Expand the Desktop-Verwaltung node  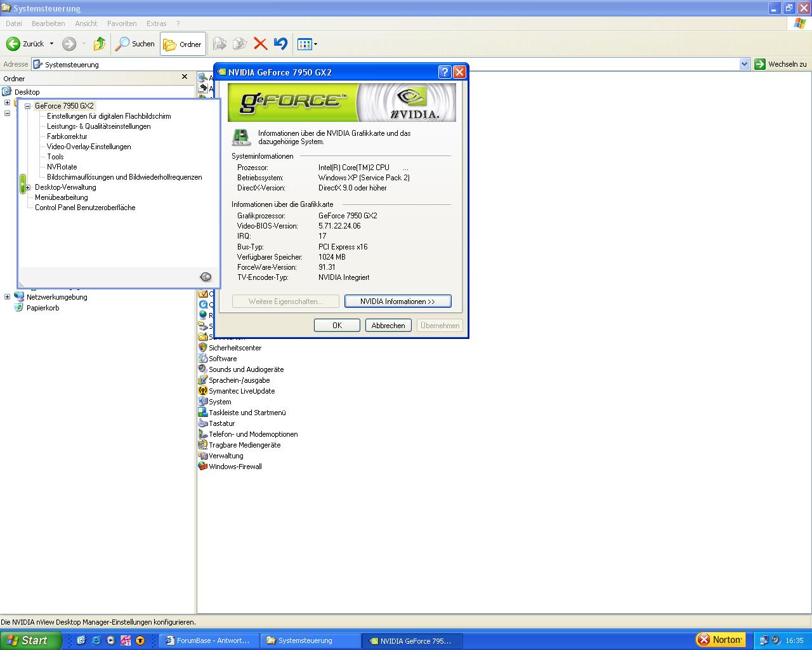point(28,188)
